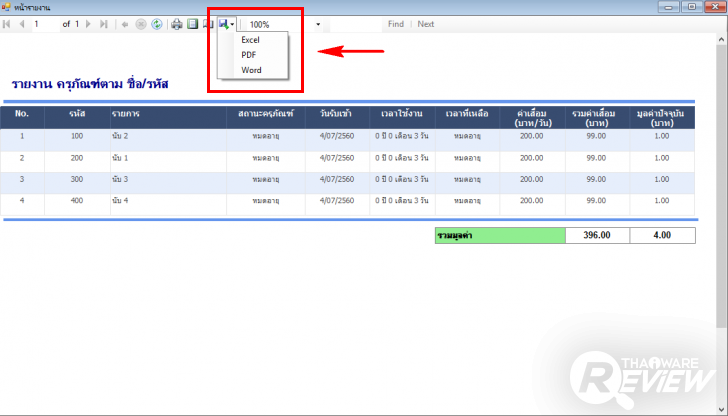Jump to the last report page
This screenshot has height=416, width=728.
104,24
